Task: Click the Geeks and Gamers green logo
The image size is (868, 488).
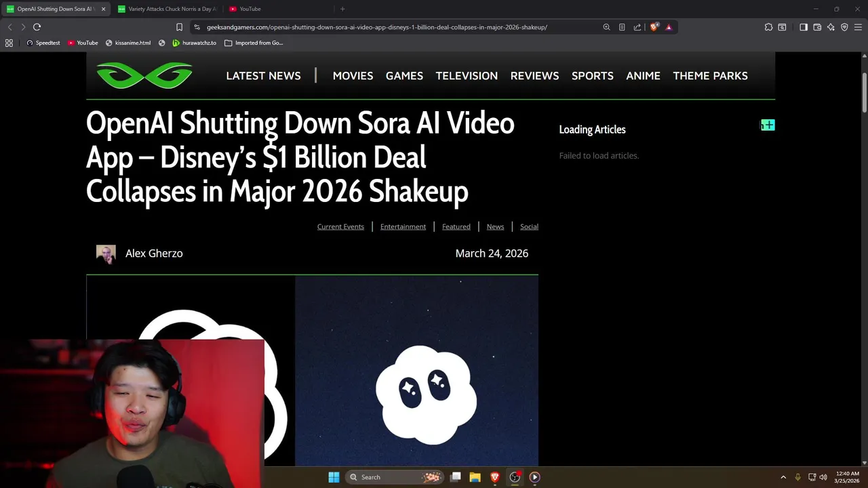Action: tap(144, 75)
